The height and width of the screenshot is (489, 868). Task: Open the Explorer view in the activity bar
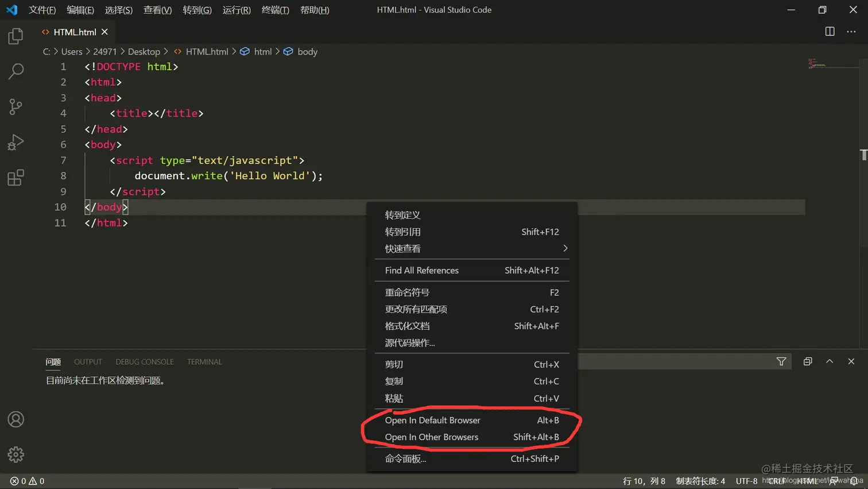(x=15, y=36)
